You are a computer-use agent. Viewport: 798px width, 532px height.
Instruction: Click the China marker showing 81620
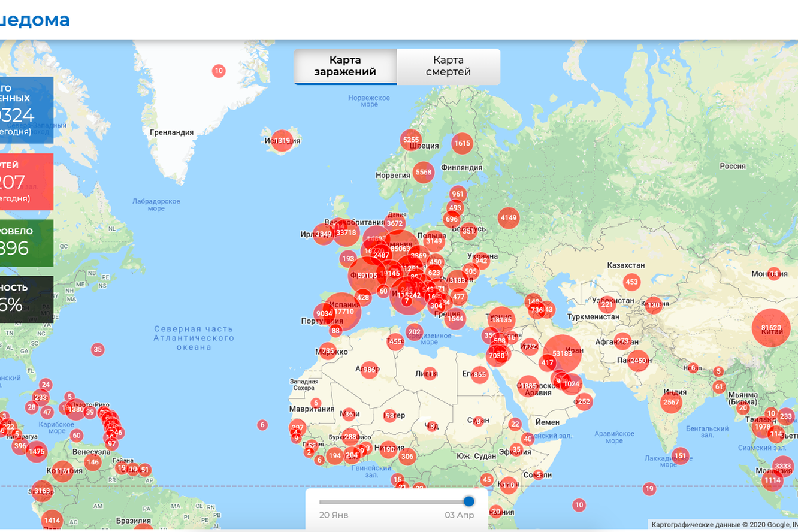(771, 328)
